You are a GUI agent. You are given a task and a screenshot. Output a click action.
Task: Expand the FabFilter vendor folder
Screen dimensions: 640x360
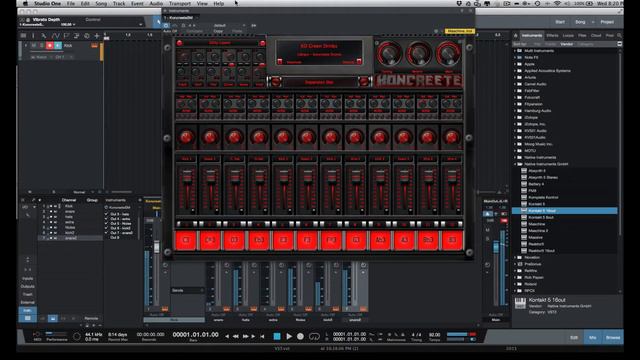click(x=515, y=91)
